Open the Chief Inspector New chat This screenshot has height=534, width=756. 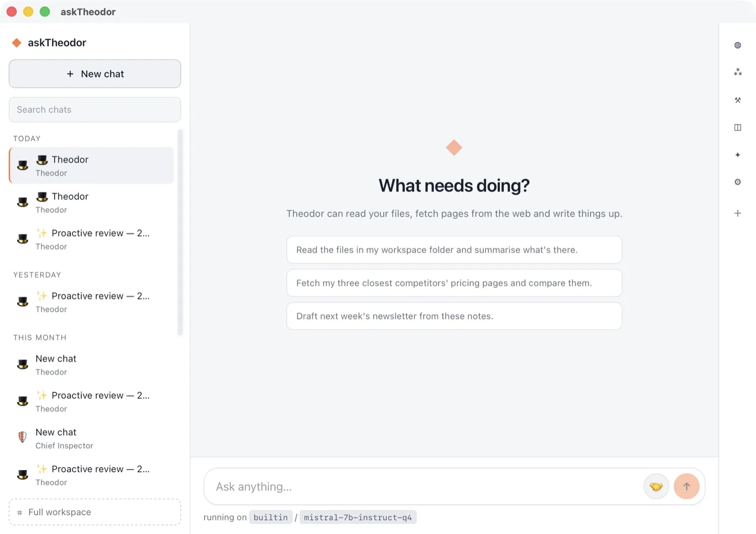92,438
